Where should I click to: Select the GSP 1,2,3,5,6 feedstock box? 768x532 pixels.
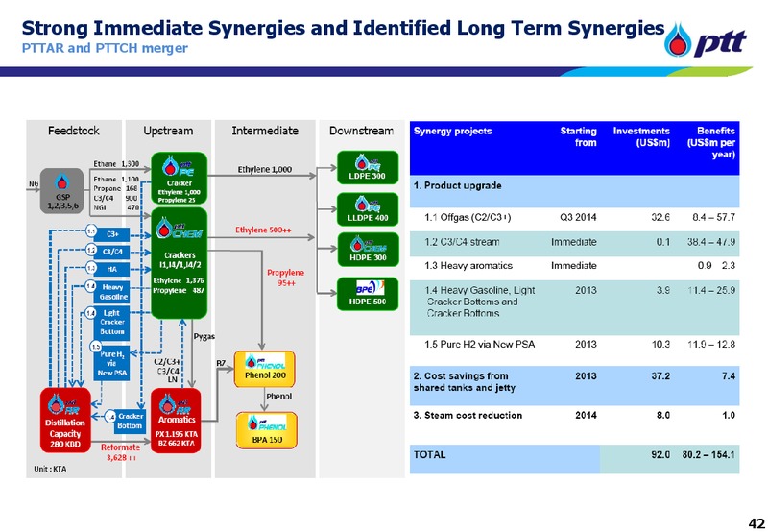(x=61, y=191)
